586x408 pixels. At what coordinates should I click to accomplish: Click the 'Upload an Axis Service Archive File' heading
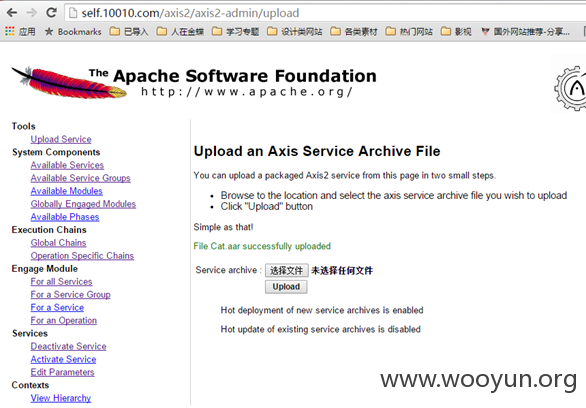click(x=317, y=151)
